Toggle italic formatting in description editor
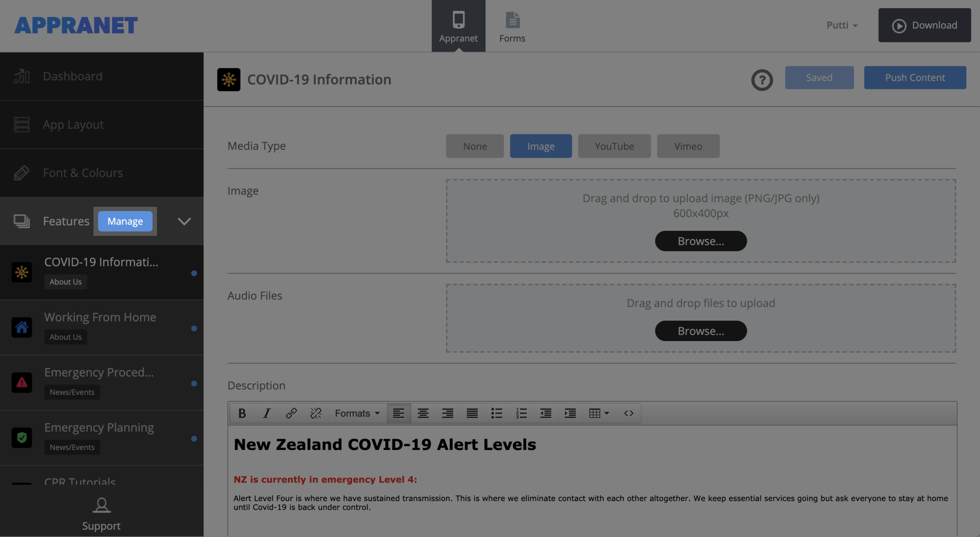 tap(267, 413)
